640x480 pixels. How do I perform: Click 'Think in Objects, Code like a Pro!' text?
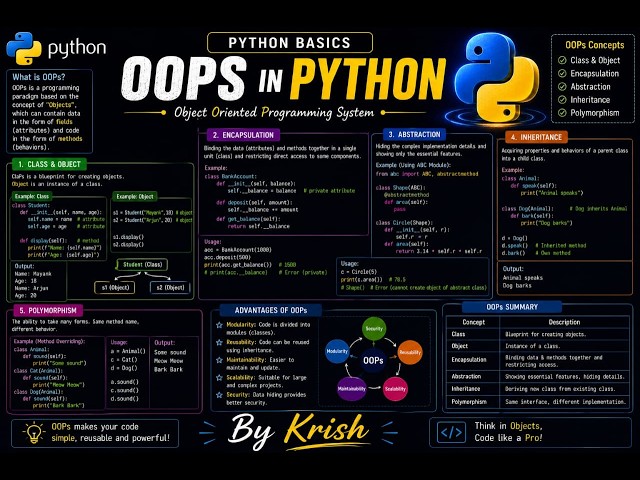click(509, 432)
